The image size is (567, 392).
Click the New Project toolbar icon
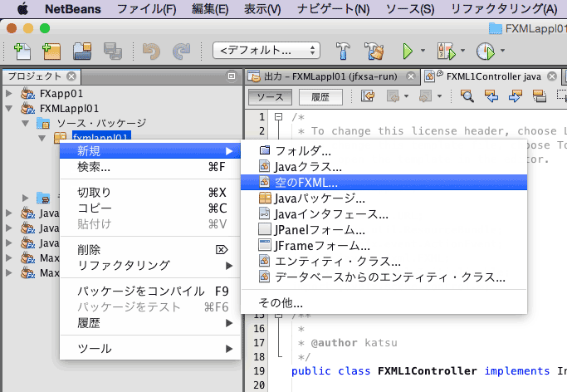[x=51, y=51]
